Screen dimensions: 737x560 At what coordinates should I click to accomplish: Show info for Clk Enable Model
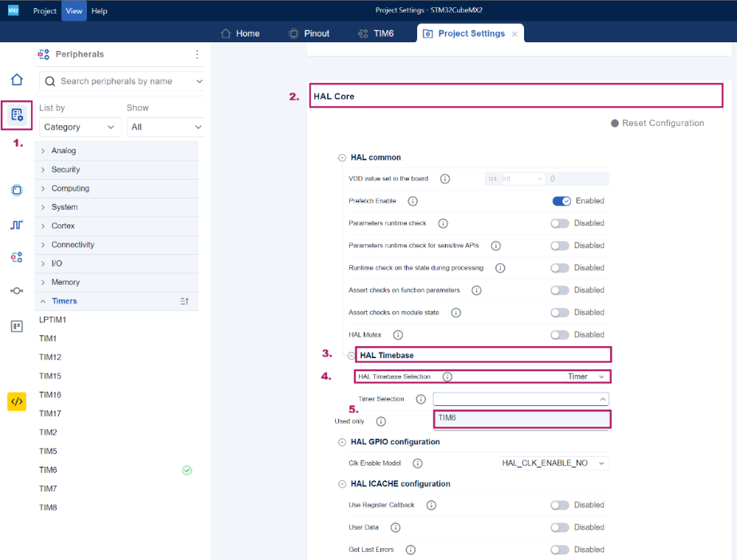pyautogui.click(x=417, y=463)
